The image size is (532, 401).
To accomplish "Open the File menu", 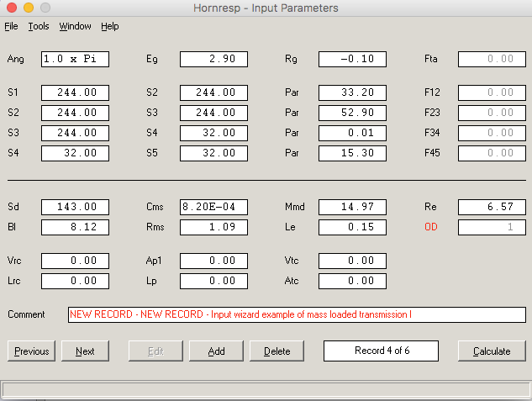I will coord(11,26).
